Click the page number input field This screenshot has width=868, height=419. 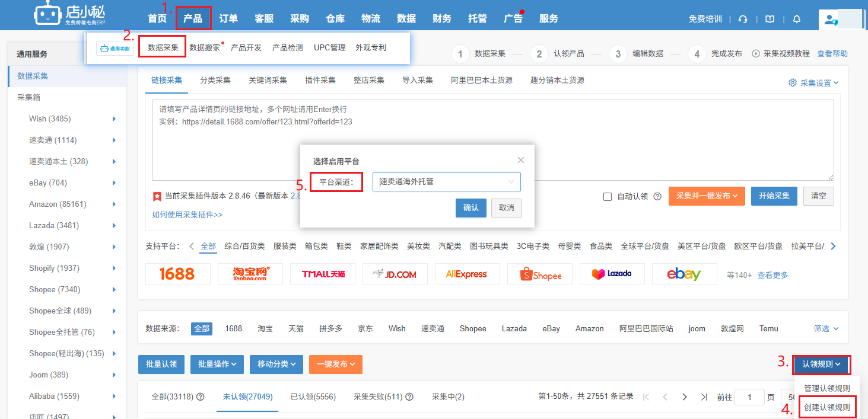[749, 397]
